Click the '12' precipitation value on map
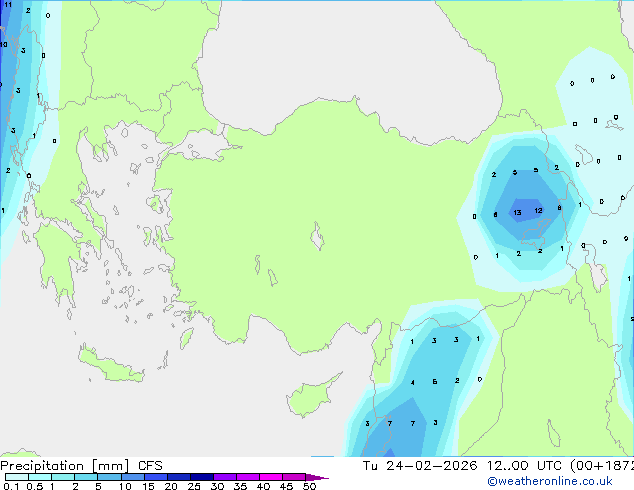Viewport: 634px width, 490px height. [x=538, y=210]
